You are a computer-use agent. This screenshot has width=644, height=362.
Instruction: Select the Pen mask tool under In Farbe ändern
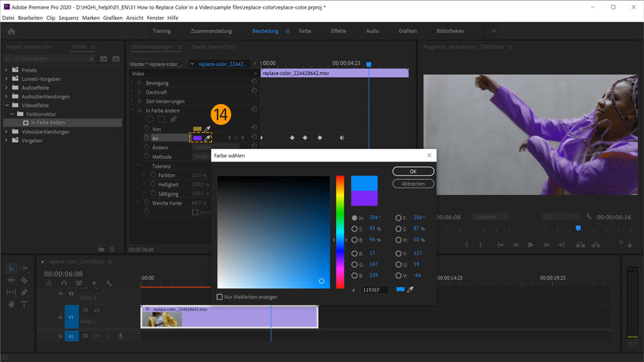tap(173, 119)
